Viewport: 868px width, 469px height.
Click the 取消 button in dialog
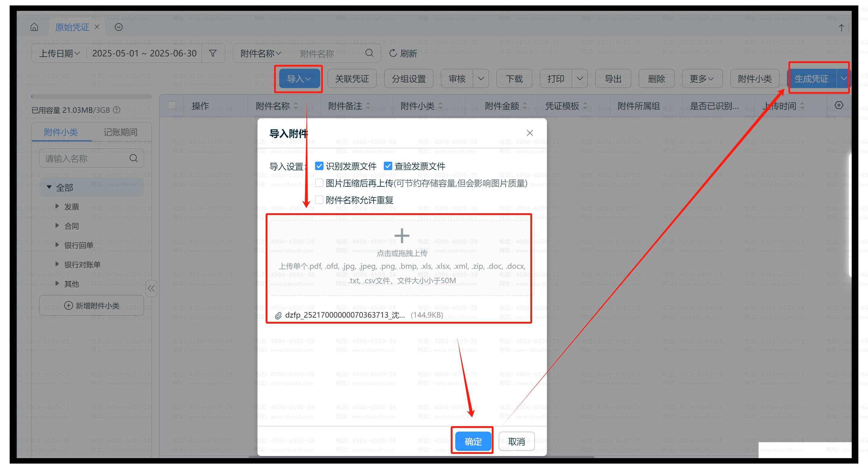coord(516,441)
